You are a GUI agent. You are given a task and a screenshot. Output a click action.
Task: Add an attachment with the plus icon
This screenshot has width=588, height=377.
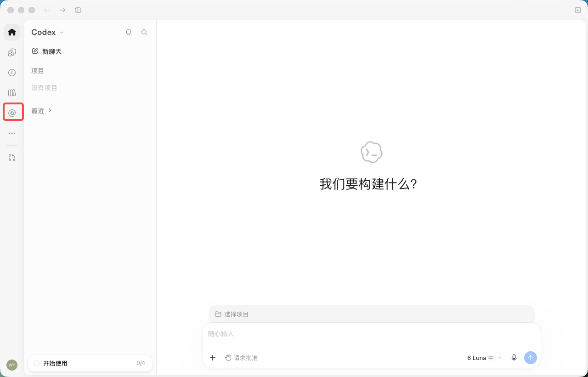click(x=213, y=358)
